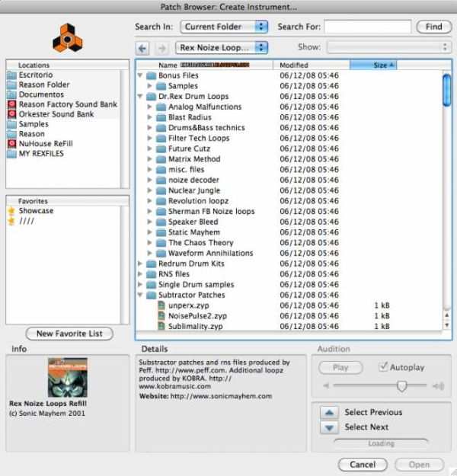Click the Loading progress bar

381,443
